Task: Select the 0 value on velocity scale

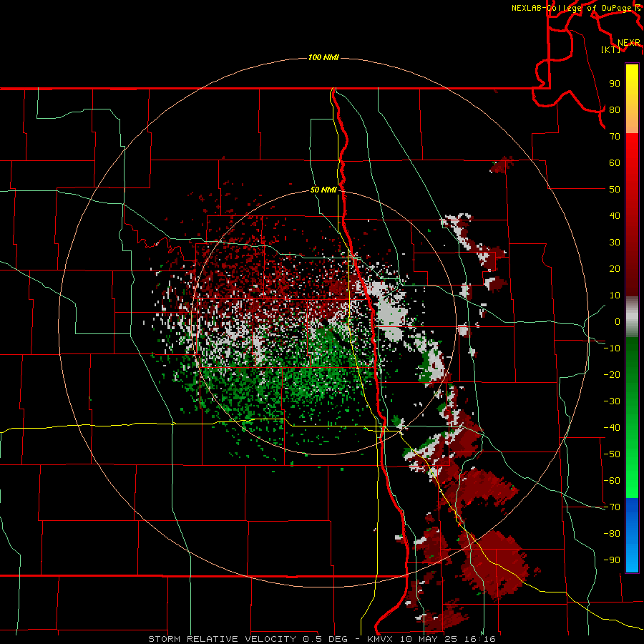Action: (618, 322)
